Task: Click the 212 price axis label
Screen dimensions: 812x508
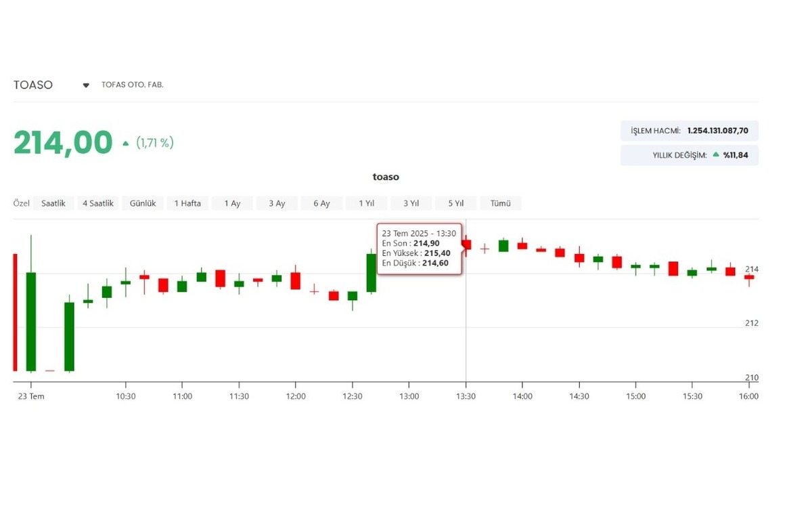Action: click(752, 323)
